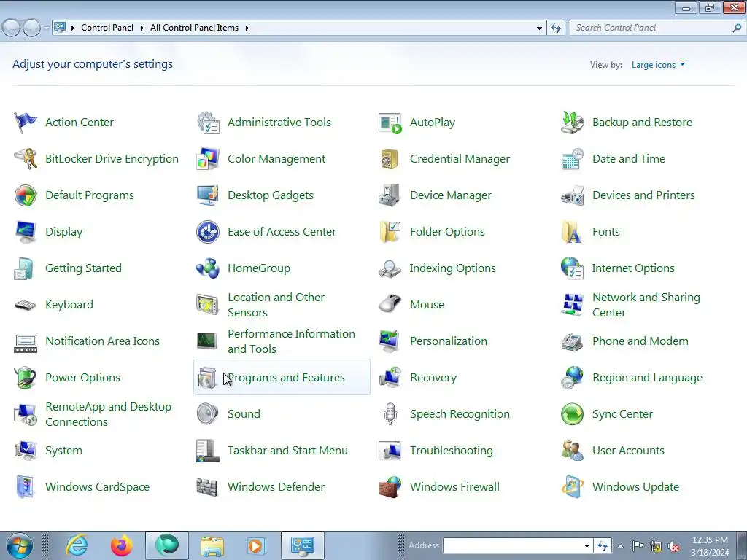Open the Ease of Access Center icon
The width and height of the screenshot is (747, 560).
click(208, 232)
